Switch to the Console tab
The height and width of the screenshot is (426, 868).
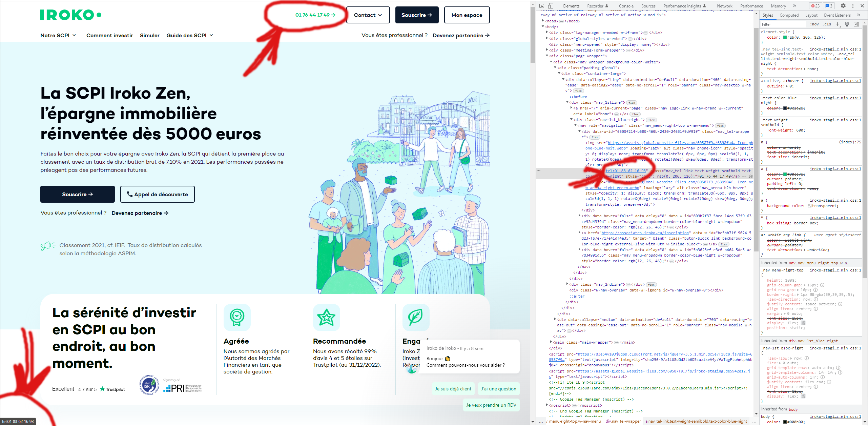pyautogui.click(x=626, y=6)
